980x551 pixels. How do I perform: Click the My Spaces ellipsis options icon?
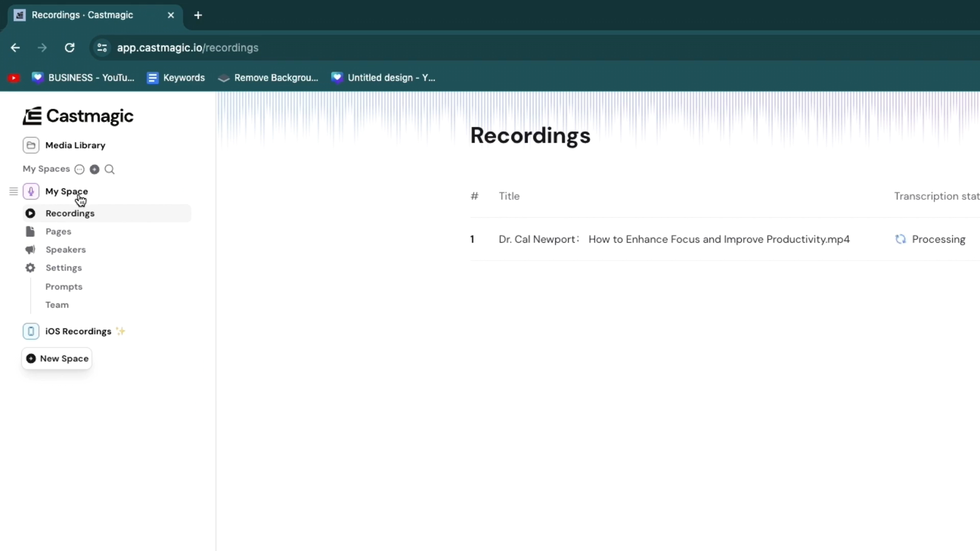pos(79,169)
